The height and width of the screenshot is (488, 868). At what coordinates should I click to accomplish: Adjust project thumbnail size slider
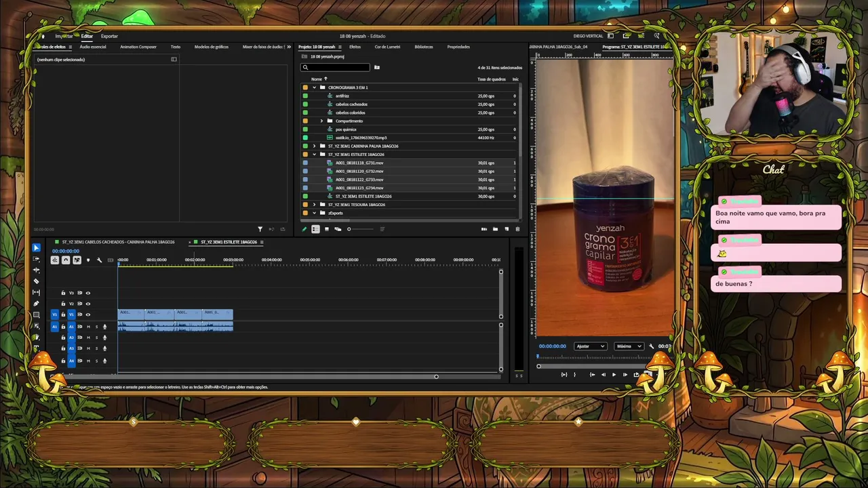pyautogui.click(x=359, y=229)
